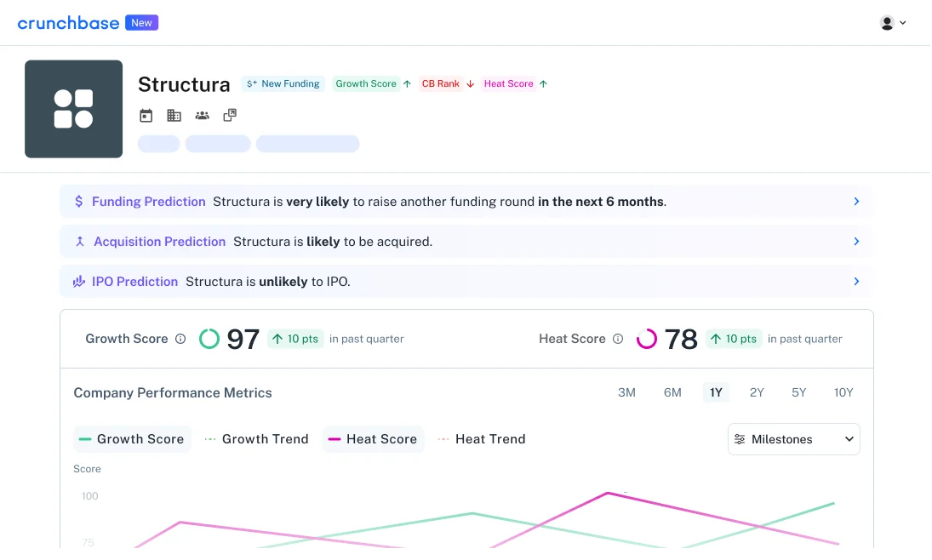Screen dimensions: 932x560
Task: Expand the Acquisition Prediction row chevron
Action: [856, 242]
